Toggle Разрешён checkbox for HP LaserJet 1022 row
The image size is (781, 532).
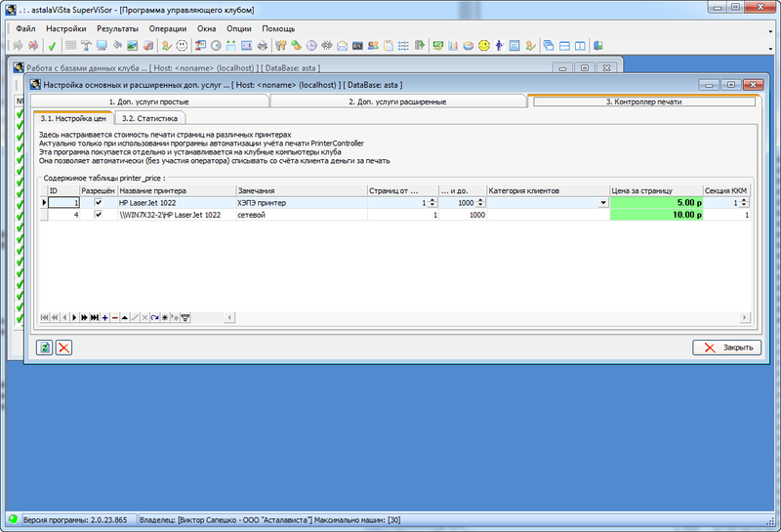[x=99, y=202]
